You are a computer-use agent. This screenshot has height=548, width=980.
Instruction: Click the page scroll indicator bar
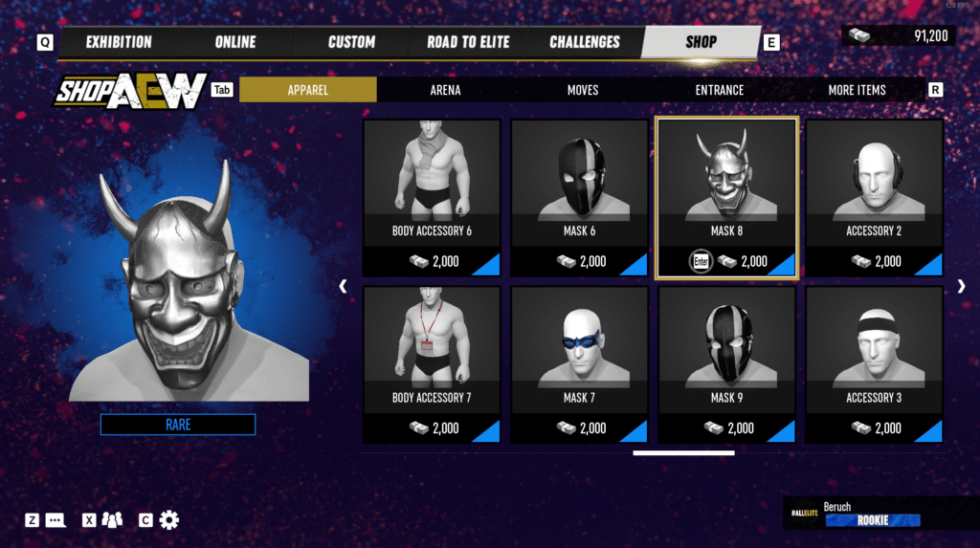click(683, 453)
